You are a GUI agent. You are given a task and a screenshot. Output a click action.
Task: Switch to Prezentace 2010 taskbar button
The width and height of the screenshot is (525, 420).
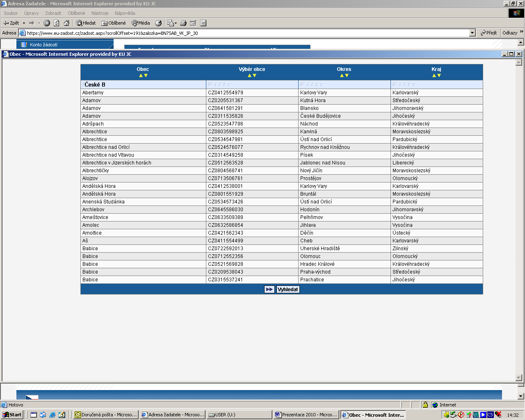[306, 415]
